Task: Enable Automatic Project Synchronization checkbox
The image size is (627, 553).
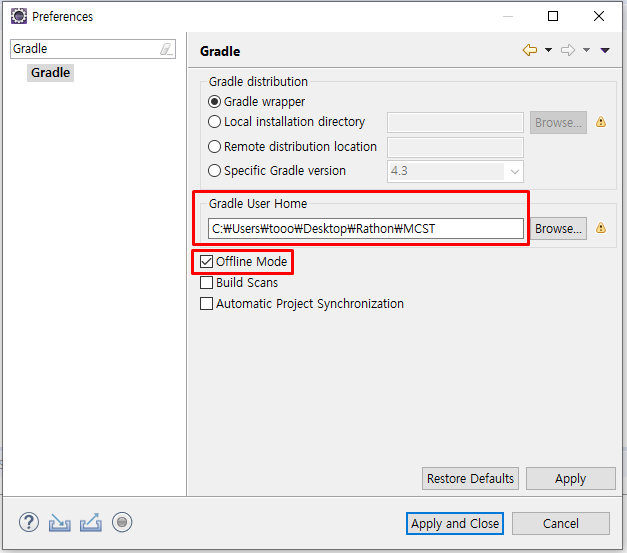Action: pyautogui.click(x=206, y=303)
